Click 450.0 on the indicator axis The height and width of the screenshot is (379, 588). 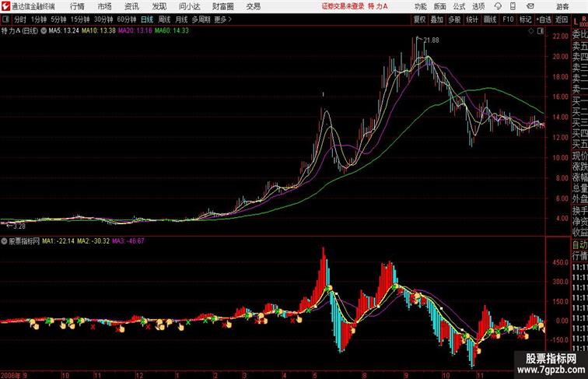560,262
